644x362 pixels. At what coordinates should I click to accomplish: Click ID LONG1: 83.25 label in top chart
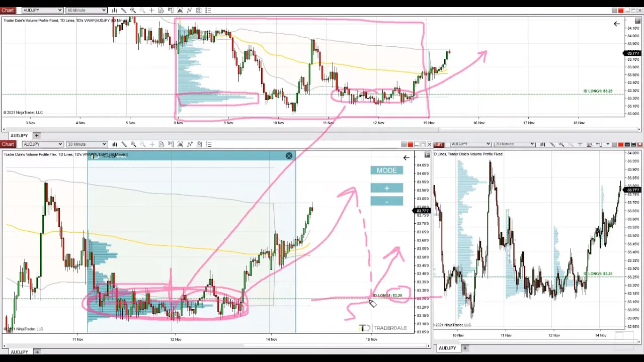tap(598, 91)
